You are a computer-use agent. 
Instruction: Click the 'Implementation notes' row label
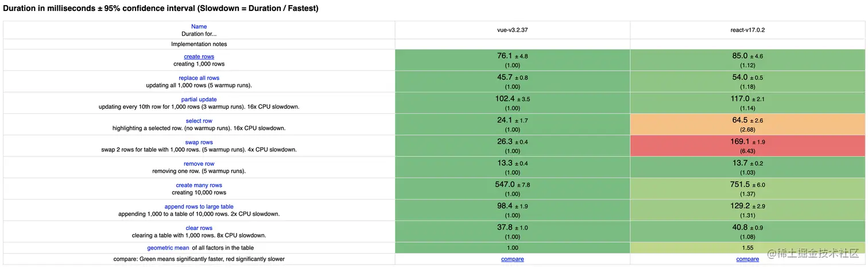[x=199, y=44]
